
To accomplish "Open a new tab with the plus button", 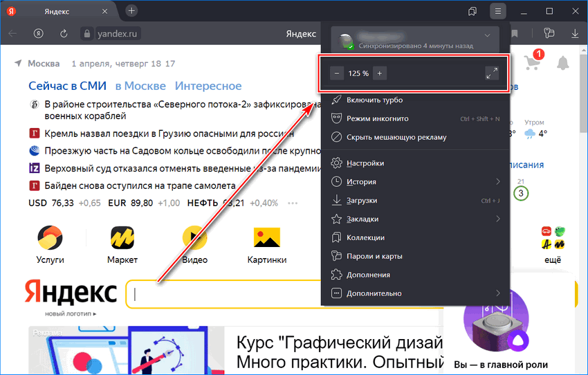I will [131, 11].
